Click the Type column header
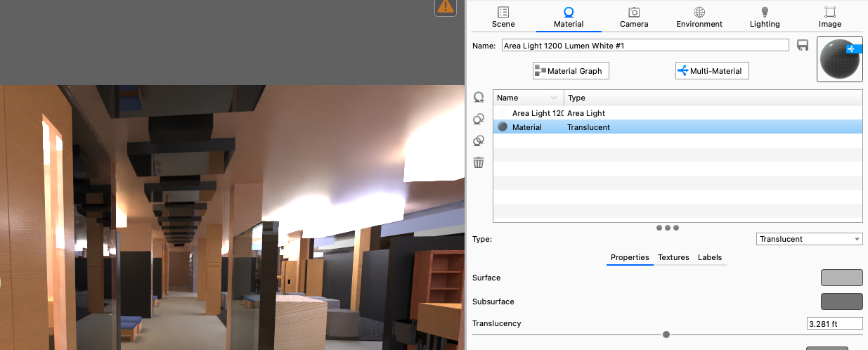This screenshot has width=868, height=350. click(713, 98)
